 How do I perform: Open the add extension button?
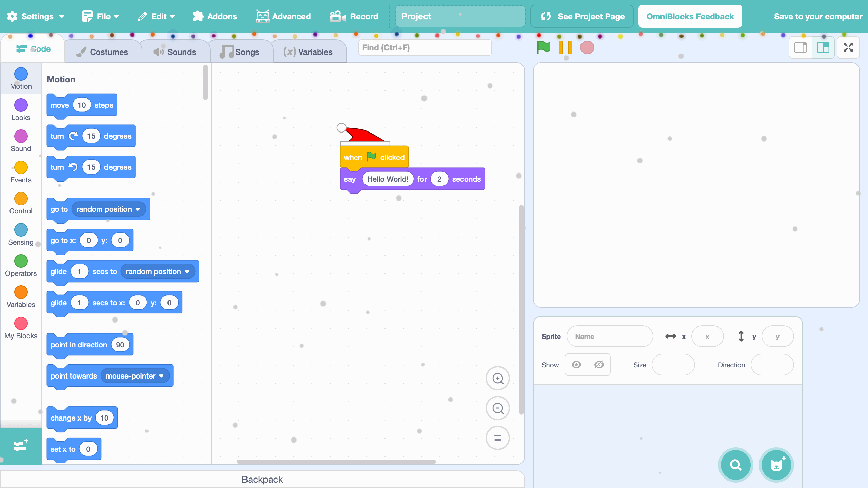21,446
